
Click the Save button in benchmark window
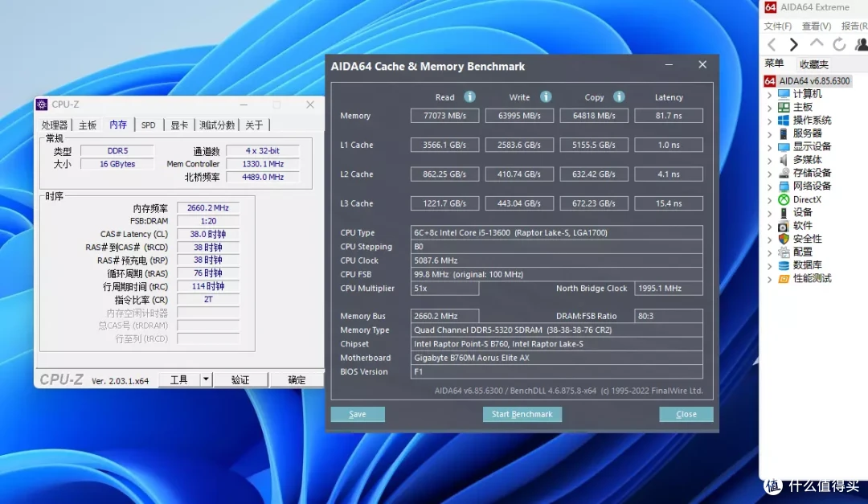(358, 414)
